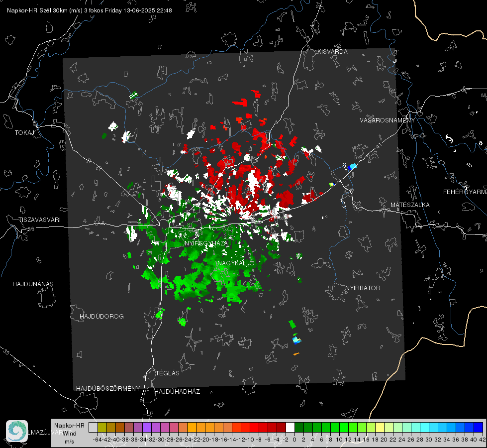487x448 pixels.
Task: Select the bright violet legend swatch above -34
Action: coord(147,427)
